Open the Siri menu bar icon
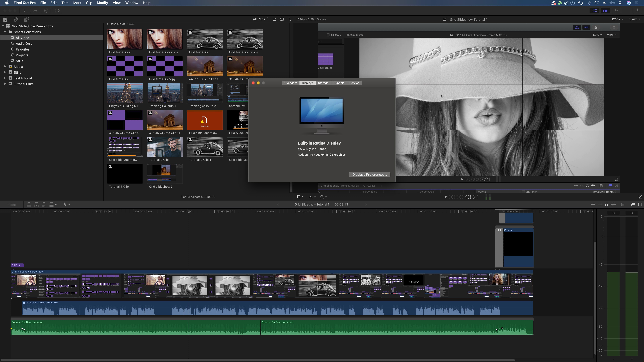 click(629, 3)
